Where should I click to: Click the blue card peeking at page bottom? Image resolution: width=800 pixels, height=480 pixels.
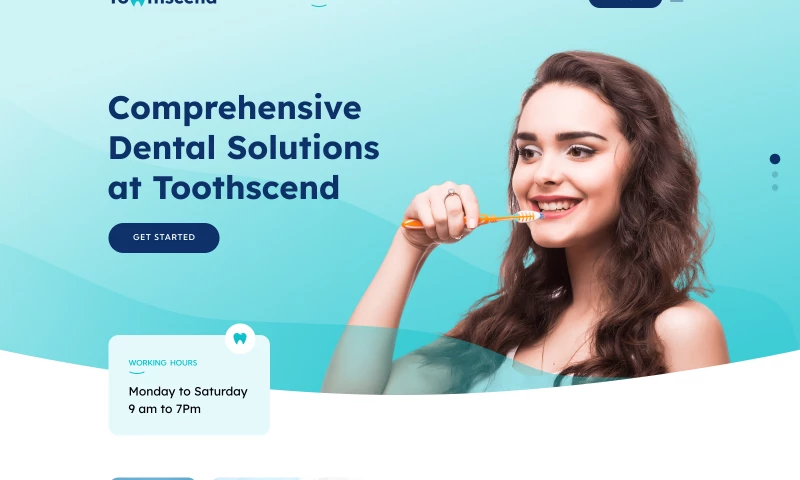153,478
